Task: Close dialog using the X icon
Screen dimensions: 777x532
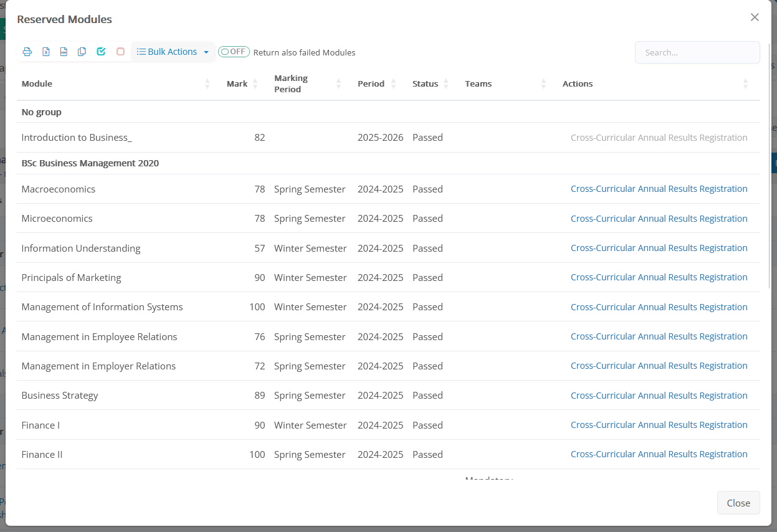Action: (x=755, y=17)
